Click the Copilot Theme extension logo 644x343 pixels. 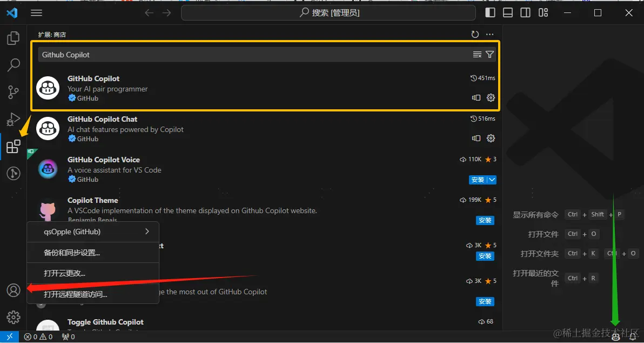[x=48, y=210]
